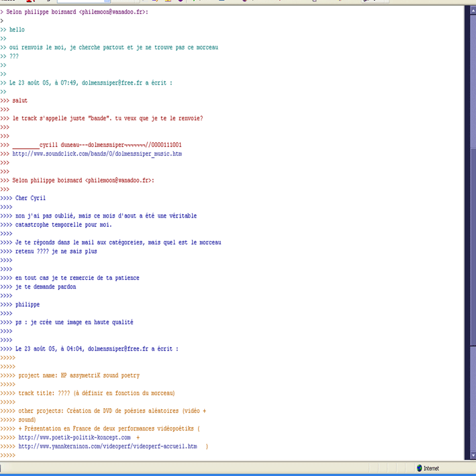Click the orange '>>>>> sound)' line
The image size is (476, 476).
click(x=18, y=420)
